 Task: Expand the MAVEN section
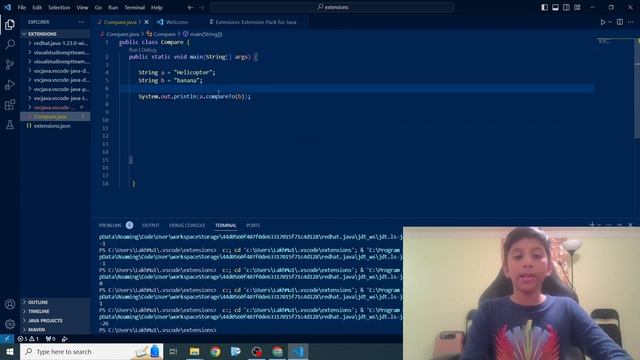[x=55, y=329]
